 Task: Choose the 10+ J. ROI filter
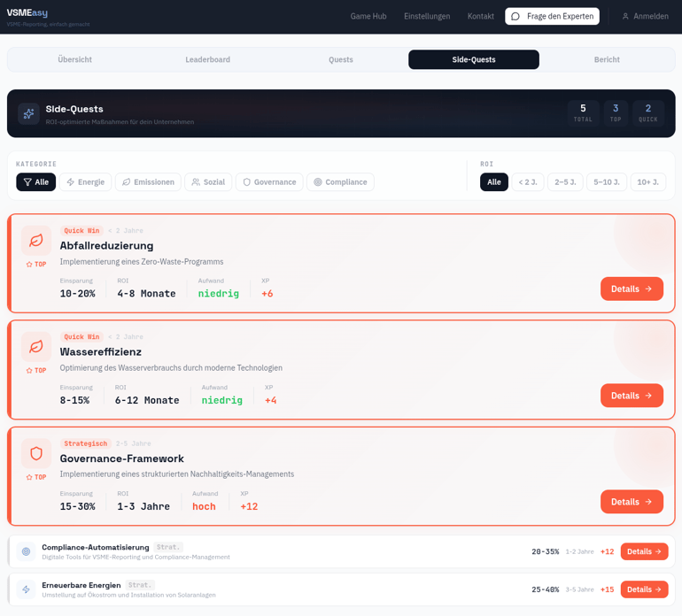(647, 182)
